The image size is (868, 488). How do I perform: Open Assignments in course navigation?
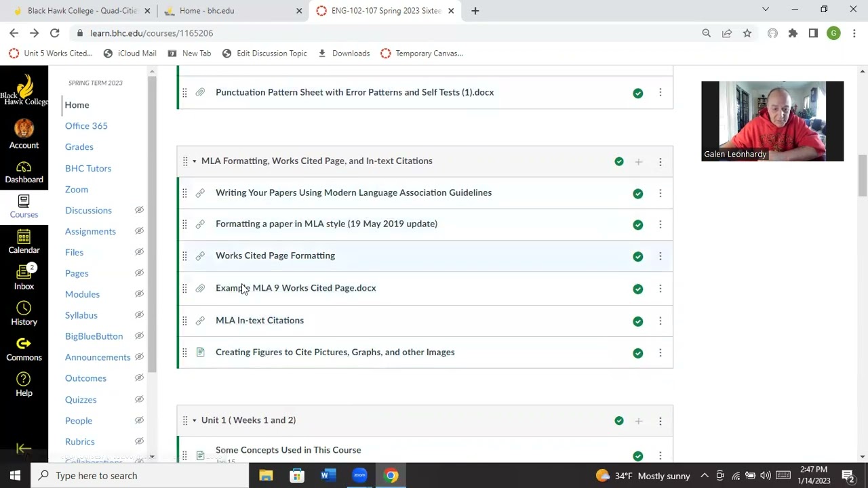pyautogui.click(x=90, y=231)
